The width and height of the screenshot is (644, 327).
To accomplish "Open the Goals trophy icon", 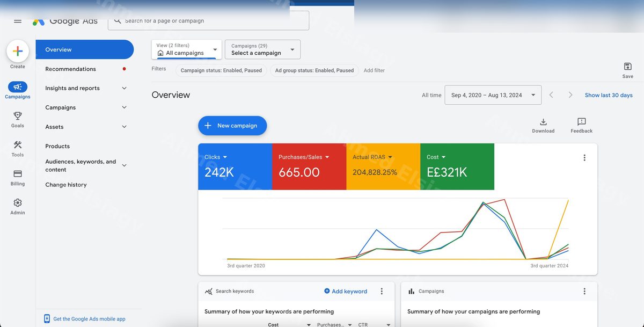I will [18, 116].
